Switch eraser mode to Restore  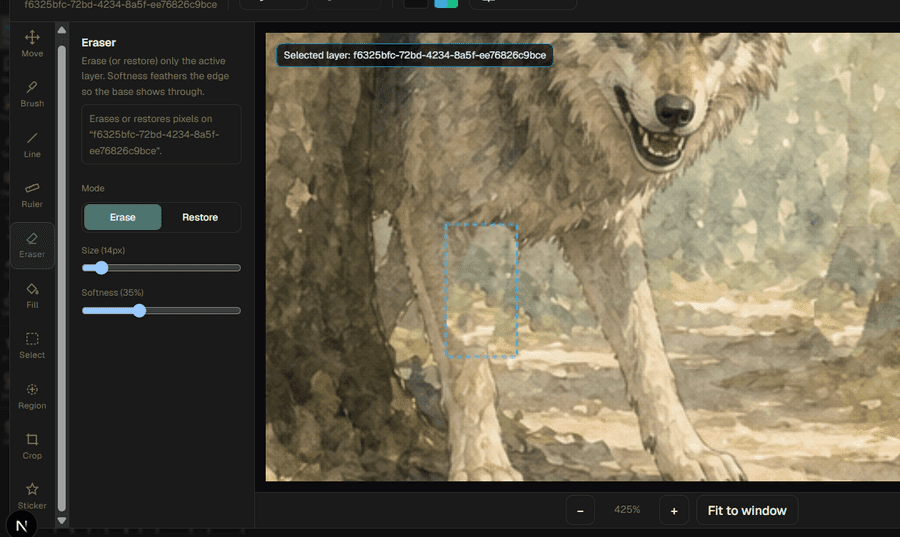(x=200, y=217)
